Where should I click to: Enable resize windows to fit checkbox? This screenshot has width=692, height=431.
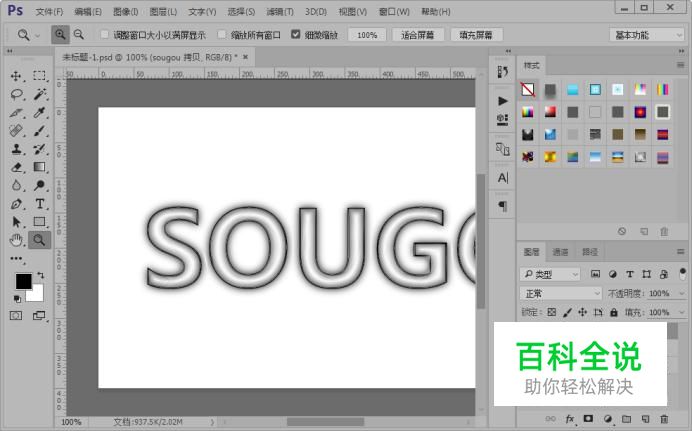point(105,34)
